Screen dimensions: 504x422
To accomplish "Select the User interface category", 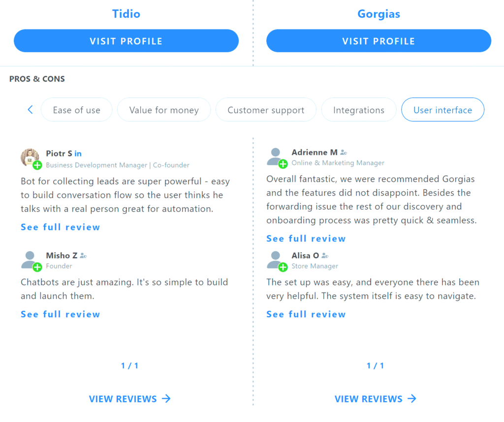I will pyautogui.click(x=442, y=110).
